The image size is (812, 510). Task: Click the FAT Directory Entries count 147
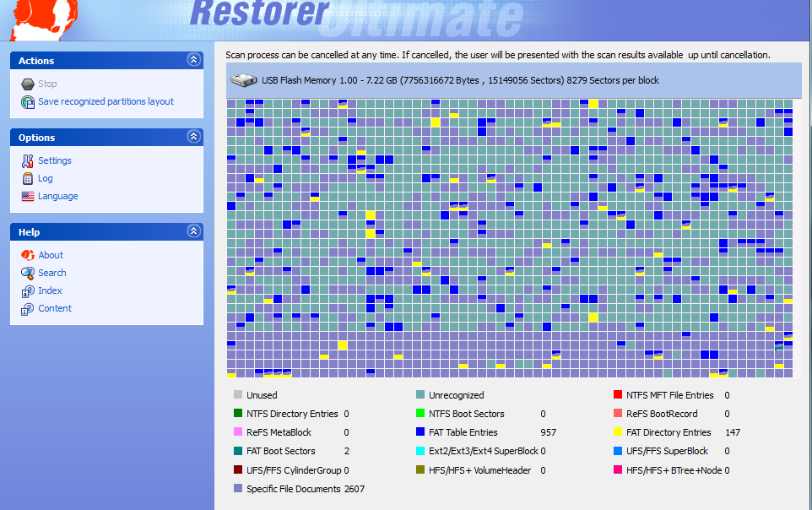click(733, 432)
